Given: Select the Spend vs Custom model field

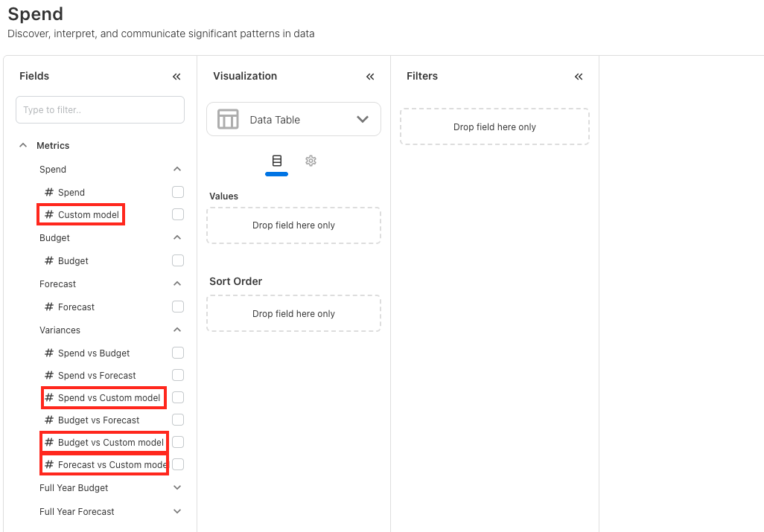Looking at the screenshot, I should pos(109,398).
